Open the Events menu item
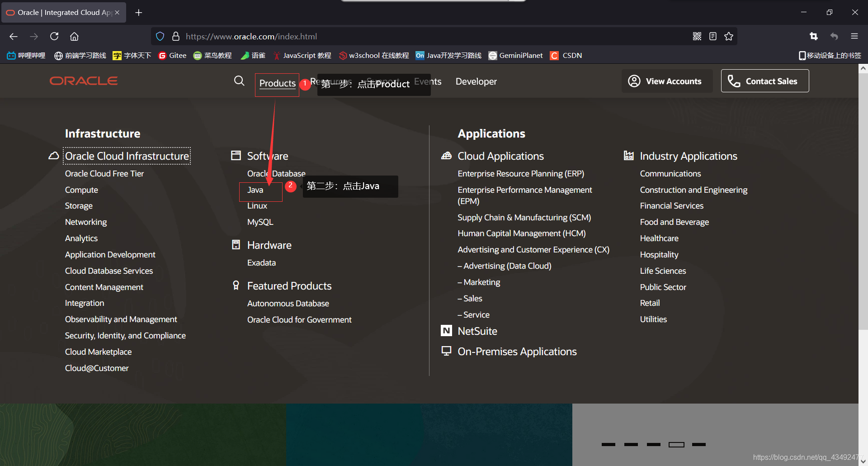The width and height of the screenshot is (868, 466). pyautogui.click(x=428, y=81)
